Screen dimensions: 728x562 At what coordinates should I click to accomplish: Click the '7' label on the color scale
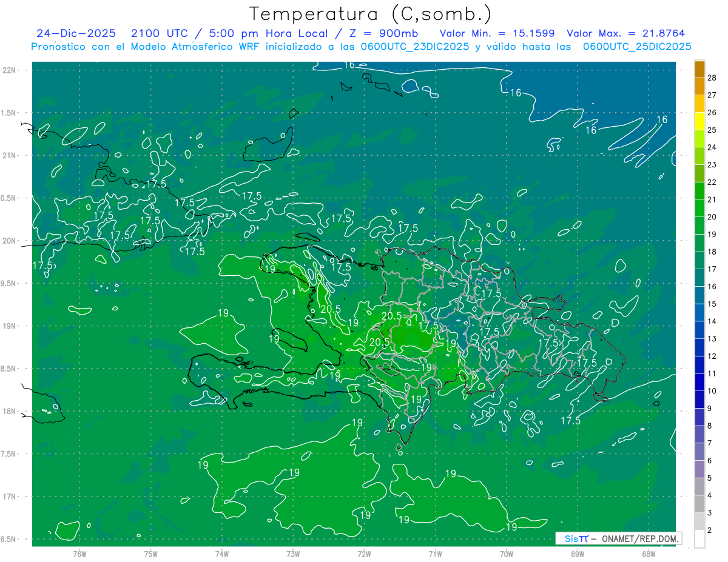coord(710,443)
